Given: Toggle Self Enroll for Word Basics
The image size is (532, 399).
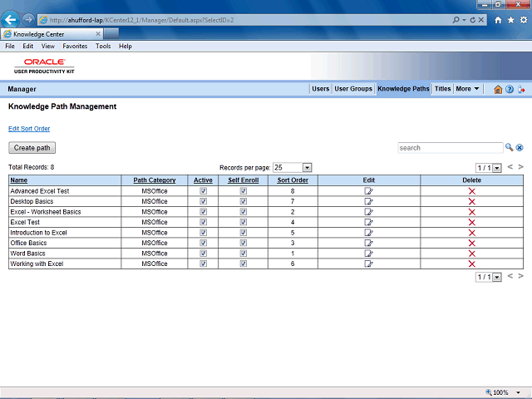Looking at the screenshot, I should (x=244, y=254).
